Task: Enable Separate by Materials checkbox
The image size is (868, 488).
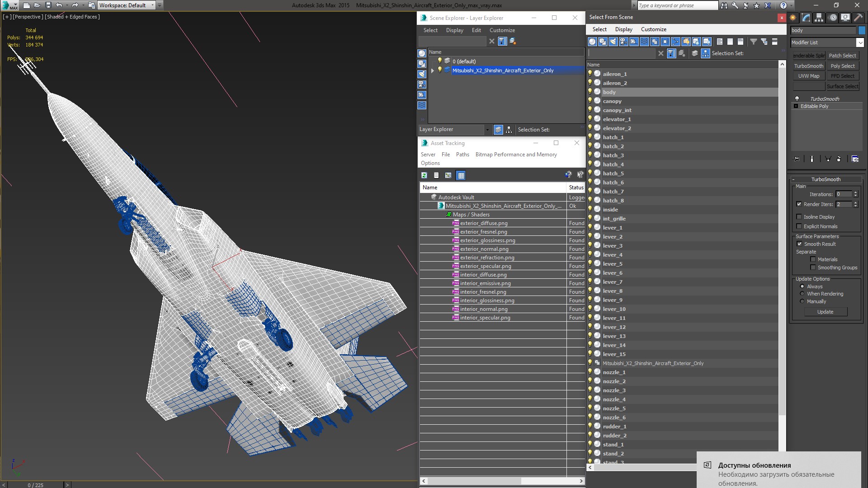Action: click(x=813, y=259)
